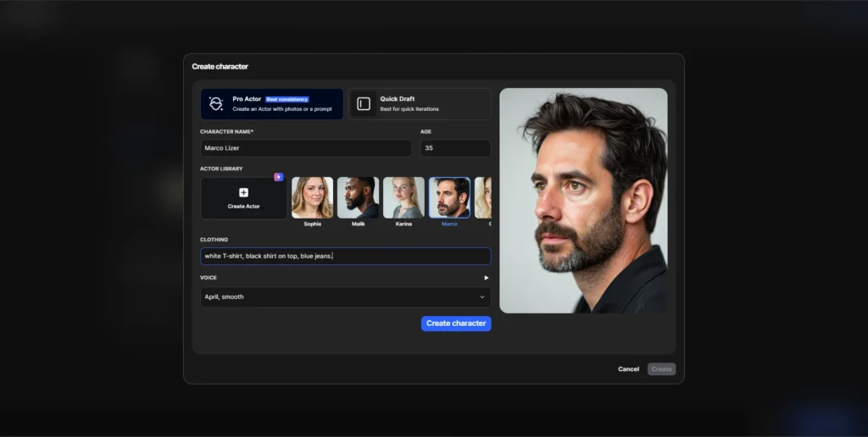Click 'Create an Actor with photos' description
Viewport: 868px width, 437px height.
pyautogui.click(x=282, y=109)
